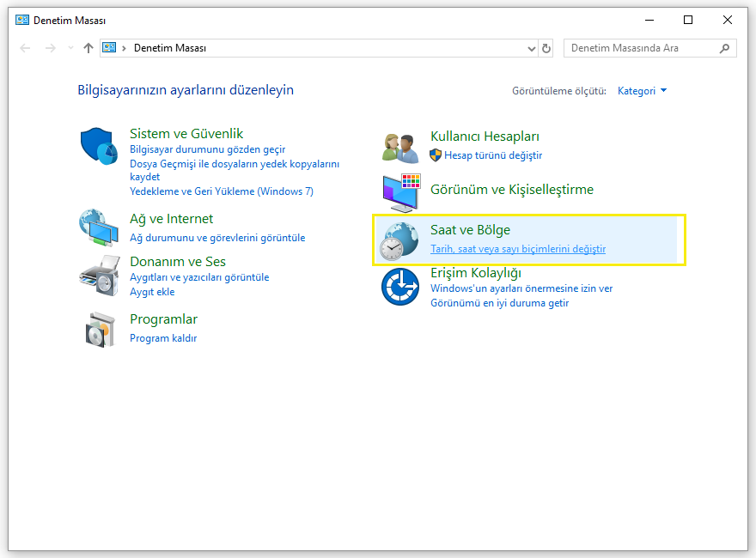Open the Donanım ve Ses printer icon
This screenshot has width=756, height=558.
(100, 276)
